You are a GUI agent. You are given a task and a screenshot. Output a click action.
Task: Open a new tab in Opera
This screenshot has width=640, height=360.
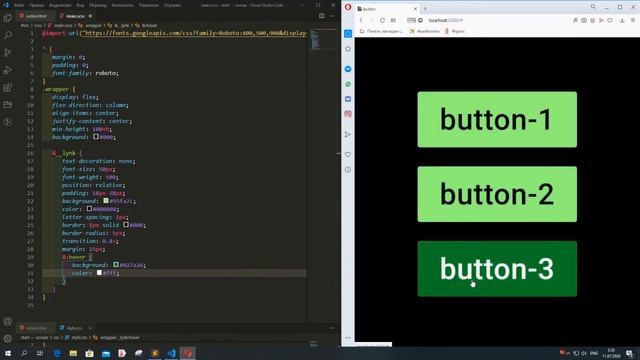pyautogui.click(x=425, y=8)
